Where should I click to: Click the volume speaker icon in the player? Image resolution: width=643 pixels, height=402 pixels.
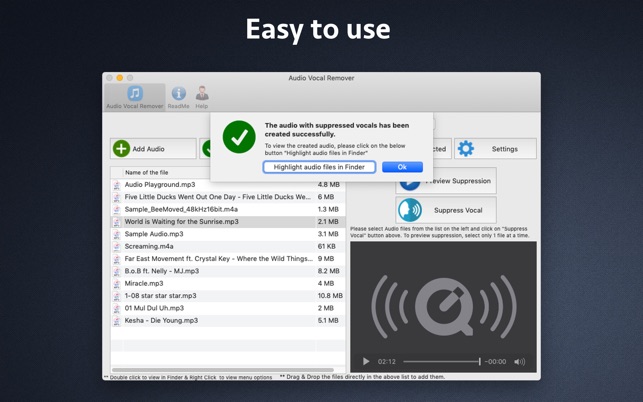pyautogui.click(x=519, y=362)
